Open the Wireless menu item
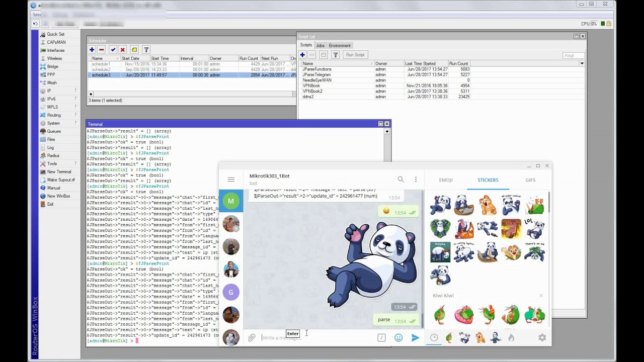The width and height of the screenshot is (644, 362). 54,58
